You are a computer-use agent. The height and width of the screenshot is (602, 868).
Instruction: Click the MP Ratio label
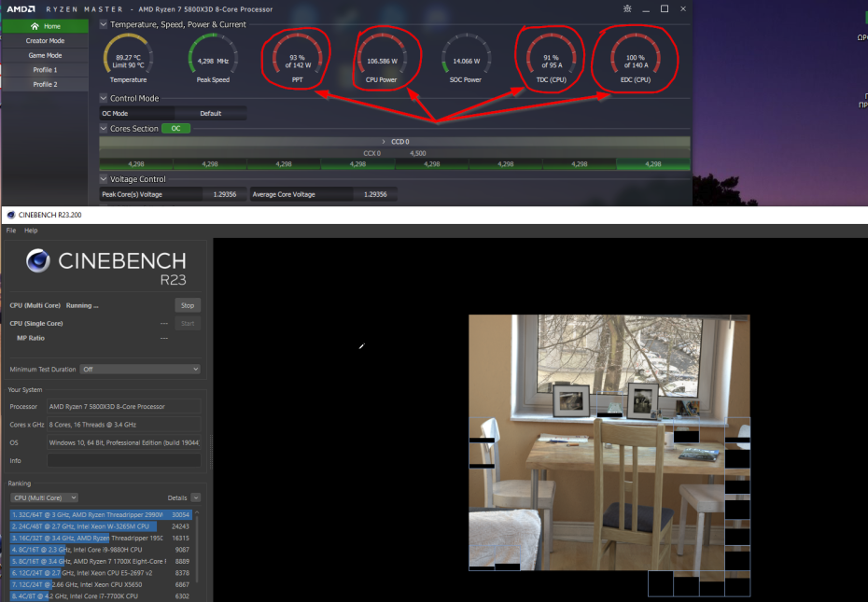coord(31,338)
